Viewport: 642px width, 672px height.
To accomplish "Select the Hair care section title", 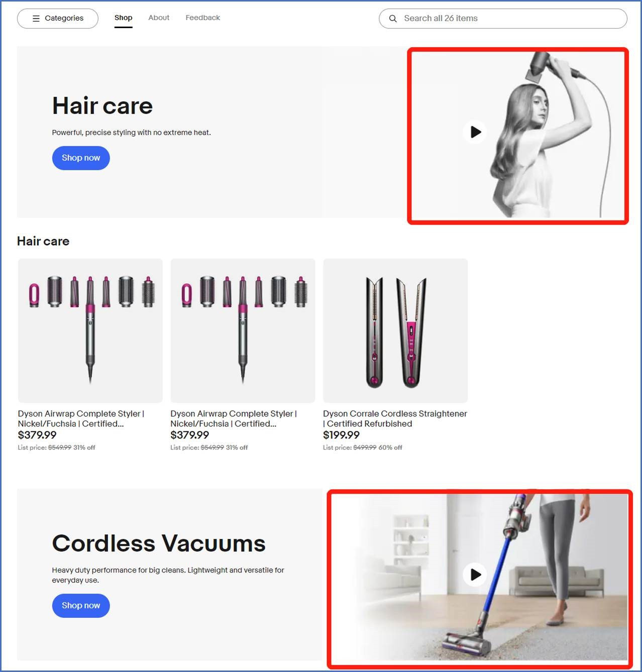I will point(43,241).
